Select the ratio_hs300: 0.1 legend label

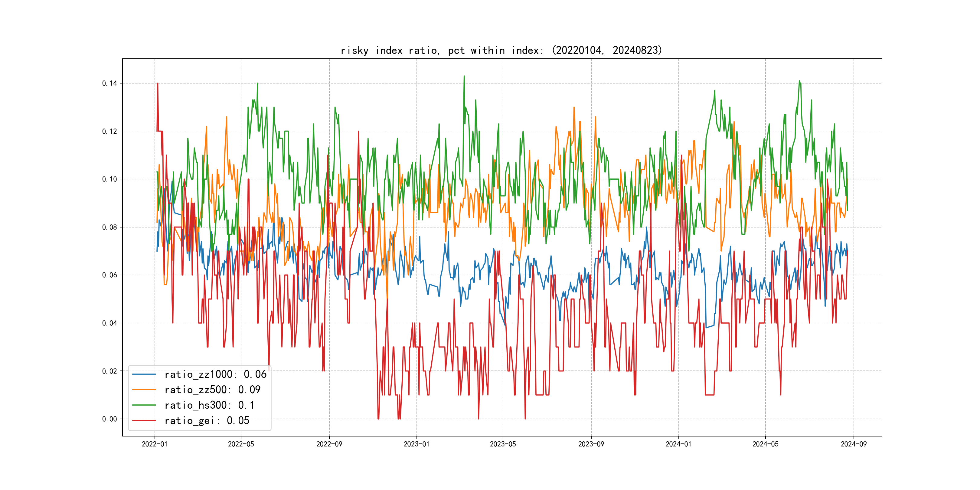click(x=209, y=405)
